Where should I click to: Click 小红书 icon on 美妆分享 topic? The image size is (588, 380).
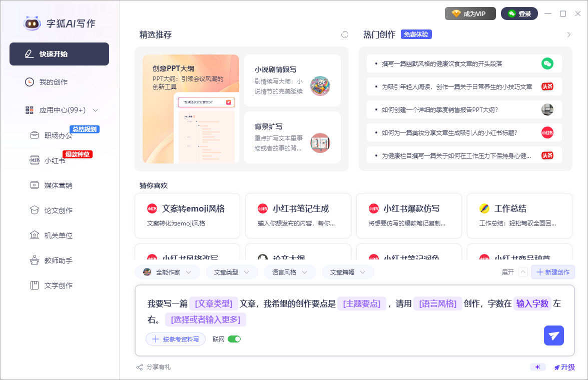point(547,132)
